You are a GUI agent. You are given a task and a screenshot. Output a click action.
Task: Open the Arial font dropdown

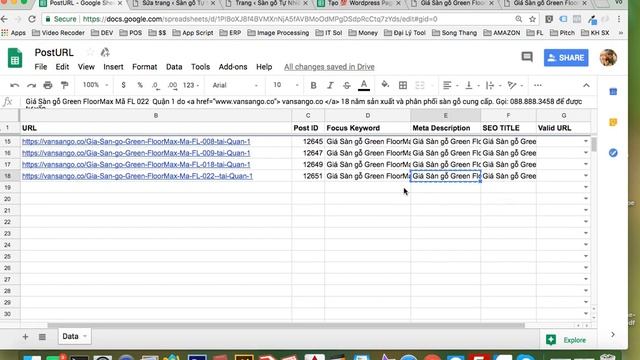point(235,85)
